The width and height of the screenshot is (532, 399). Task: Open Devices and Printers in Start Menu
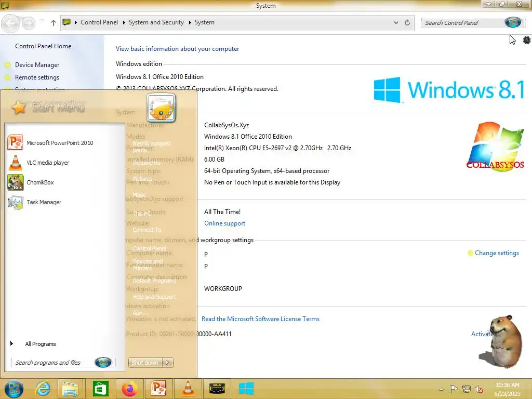[x=148, y=264]
